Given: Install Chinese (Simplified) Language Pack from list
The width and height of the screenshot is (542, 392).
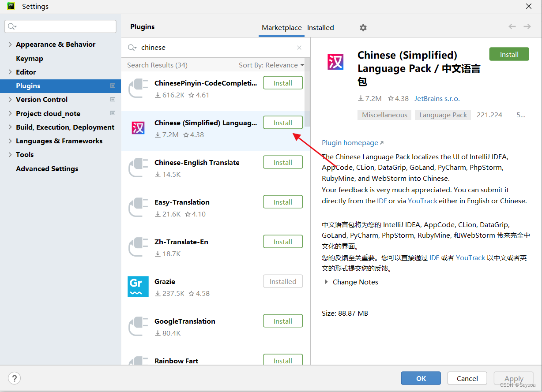Looking at the screenshot, I should [x=283, y=123].
